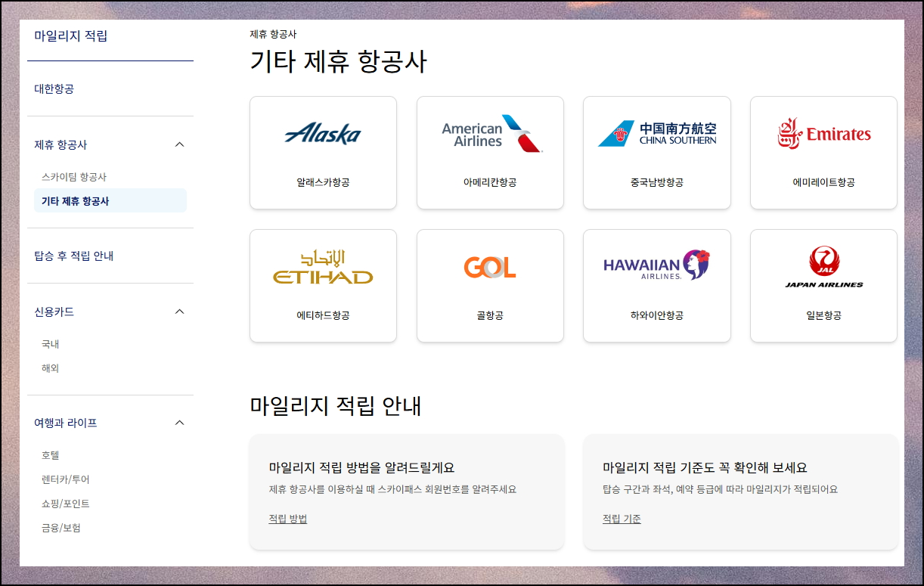Open 호텔 sidebar item

51,455
